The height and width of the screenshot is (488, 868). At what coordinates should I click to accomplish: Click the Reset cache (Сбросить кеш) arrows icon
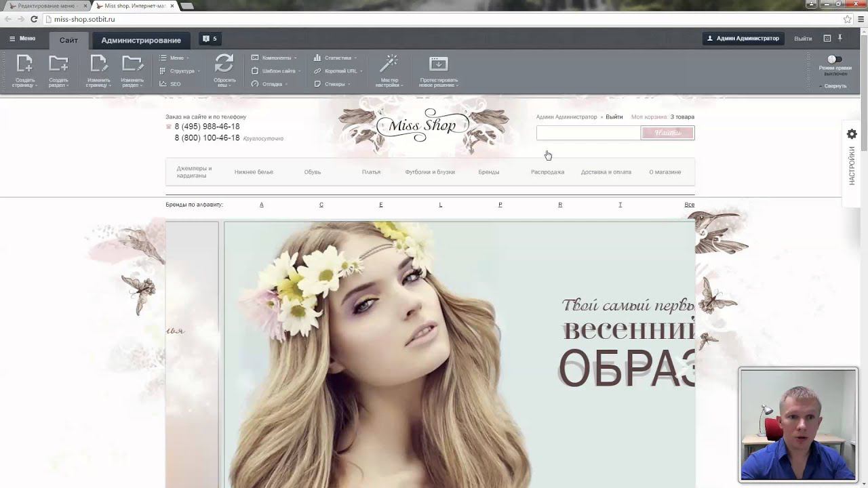pos(224,63)
